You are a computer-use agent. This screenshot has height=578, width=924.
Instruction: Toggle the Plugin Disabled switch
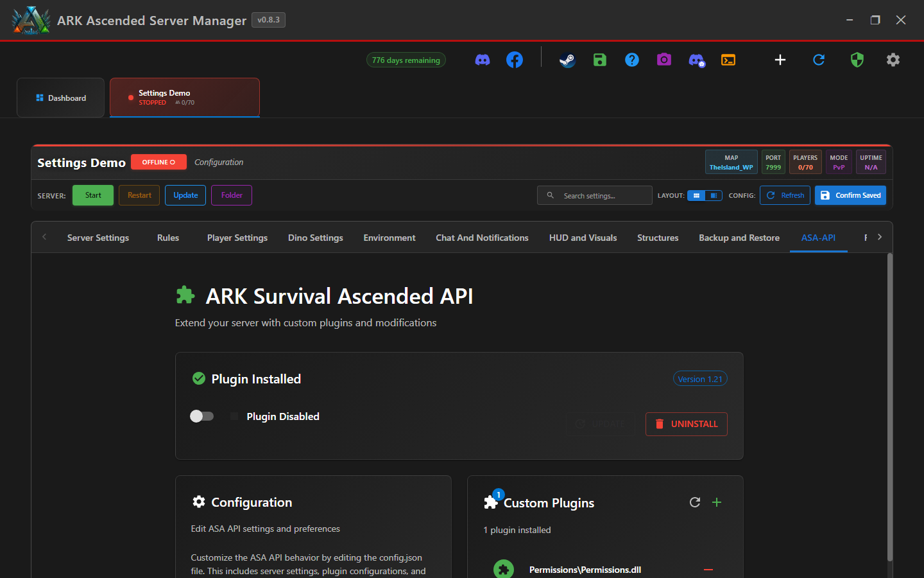point(201,416)
